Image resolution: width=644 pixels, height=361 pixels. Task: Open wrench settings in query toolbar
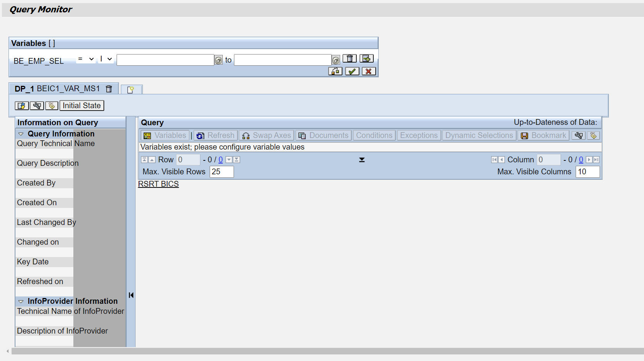[x=578, y=135]
